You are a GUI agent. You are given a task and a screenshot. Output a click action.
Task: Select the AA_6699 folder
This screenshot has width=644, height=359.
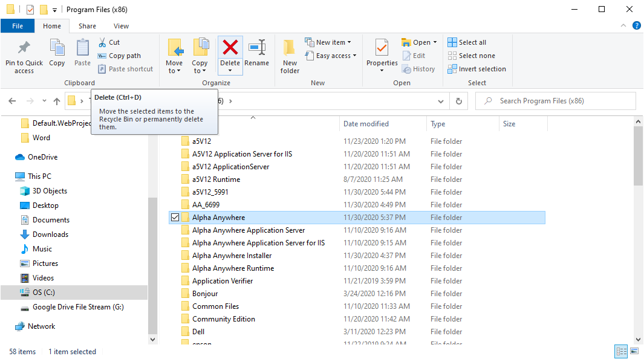206,205
